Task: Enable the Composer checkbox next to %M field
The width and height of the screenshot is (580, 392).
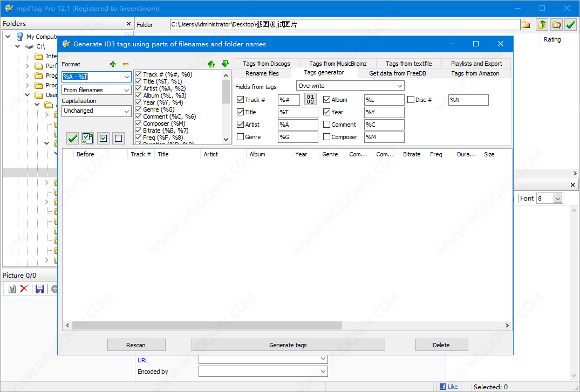Action: click(x=326, y=137)
